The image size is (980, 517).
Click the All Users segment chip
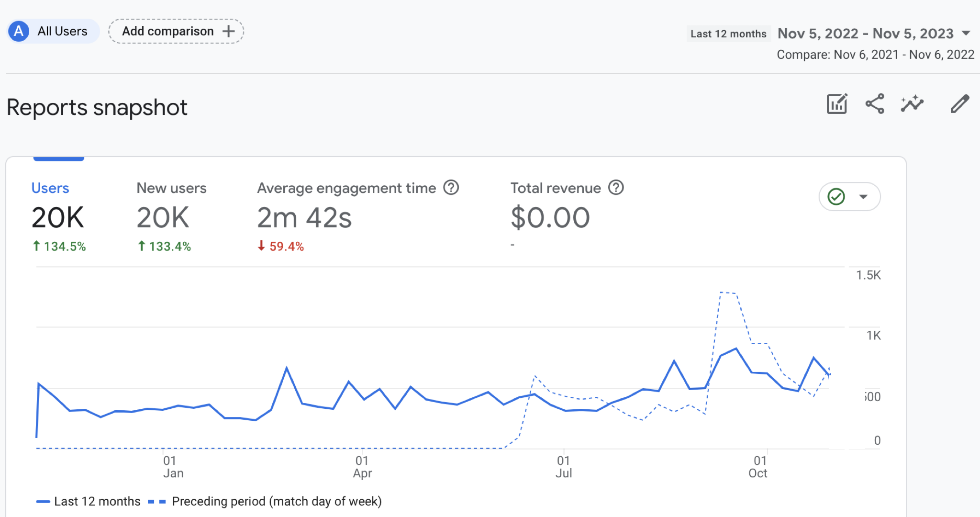click(62, 31)
